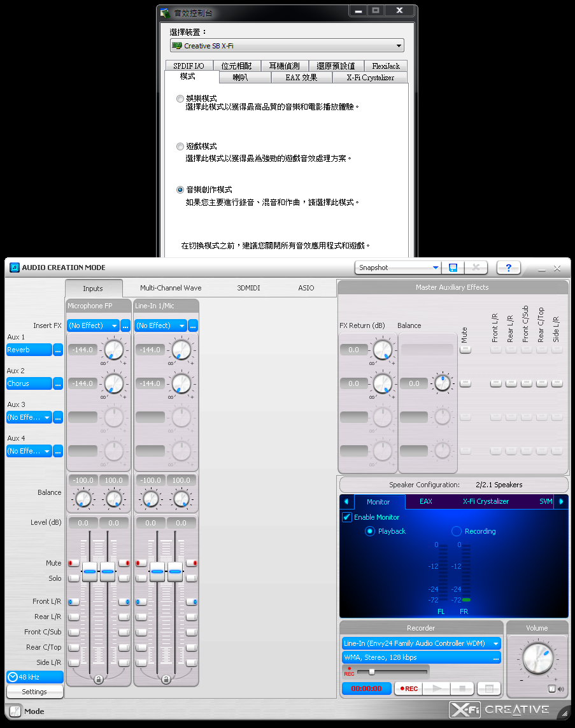Click the Aux 1 FX Return dB value field

click(x=353, y=350)
